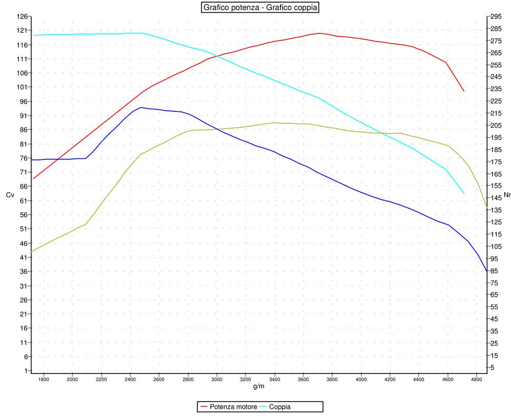Toggle visibility of the Potenza motore series
The width and height of the screenshot is (511, 420).
234,407
